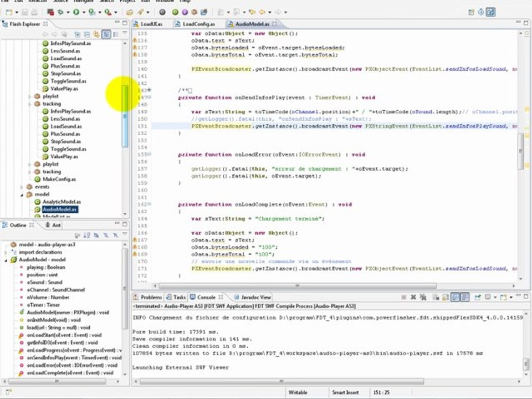The width and height of the screenshot is (532, 399).
Task: Click the dark gray circle toolbar icon
Action: [x=162, y=12]
